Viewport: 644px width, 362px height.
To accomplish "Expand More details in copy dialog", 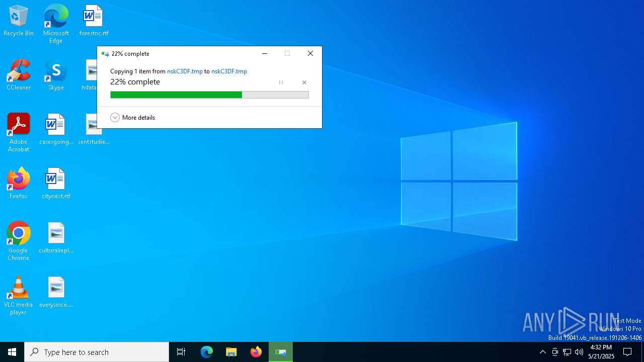I will click(x=133, y=118).
